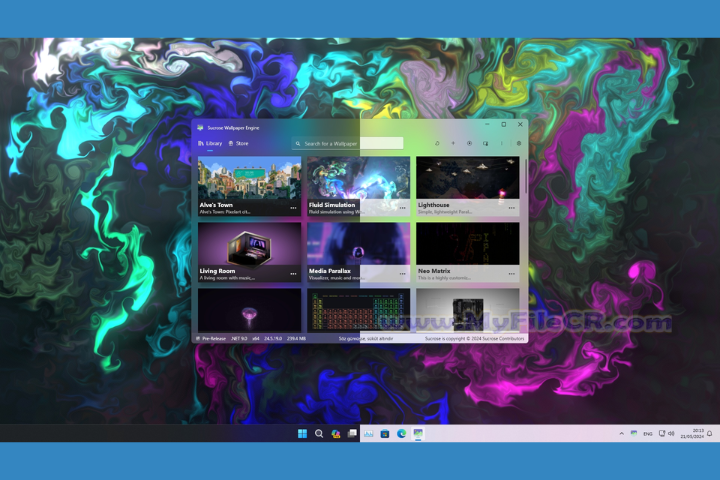Click the display icon in the toolbar
Screen dimensions: 720x480
point(485,143)
